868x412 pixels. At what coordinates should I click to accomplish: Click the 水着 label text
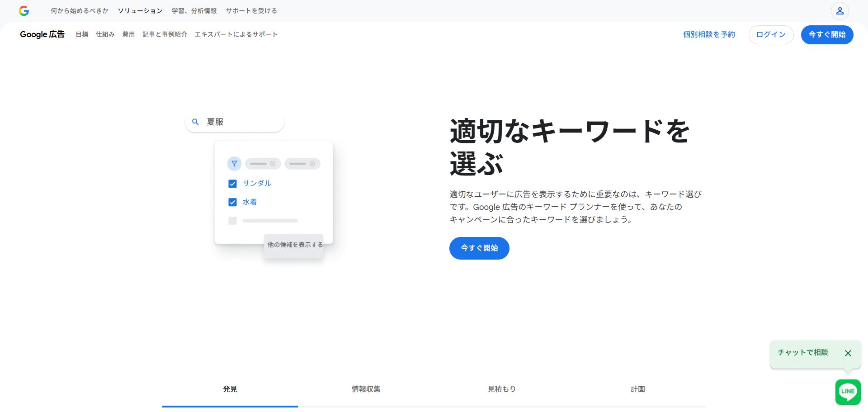[250, 202]
